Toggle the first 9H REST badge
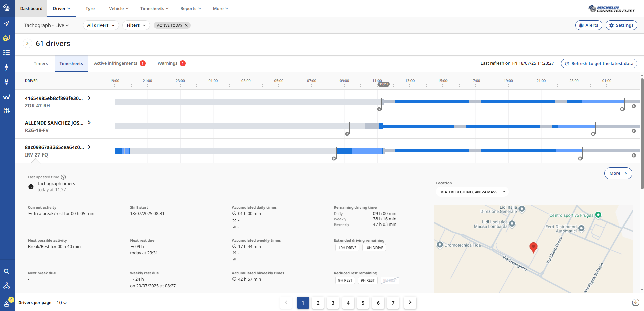Viewport: 644px width, 311px height. 345,280
